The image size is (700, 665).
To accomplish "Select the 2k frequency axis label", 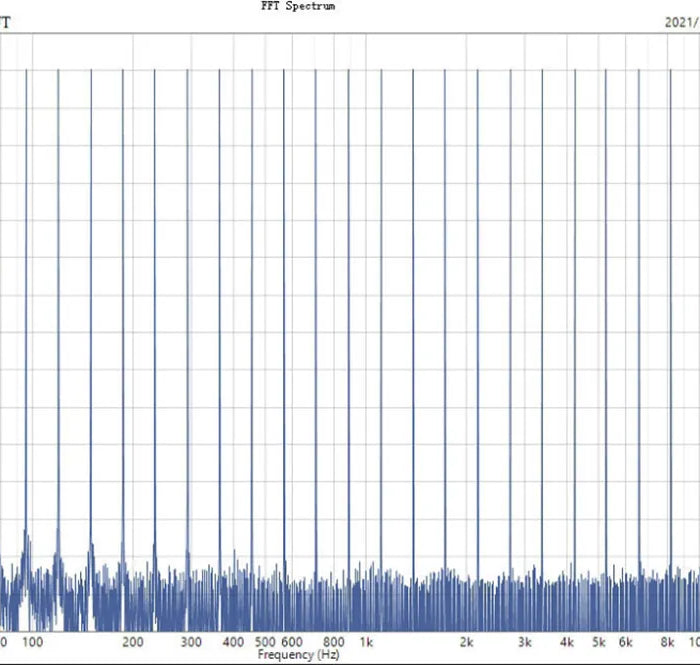I will coord(467,642).
